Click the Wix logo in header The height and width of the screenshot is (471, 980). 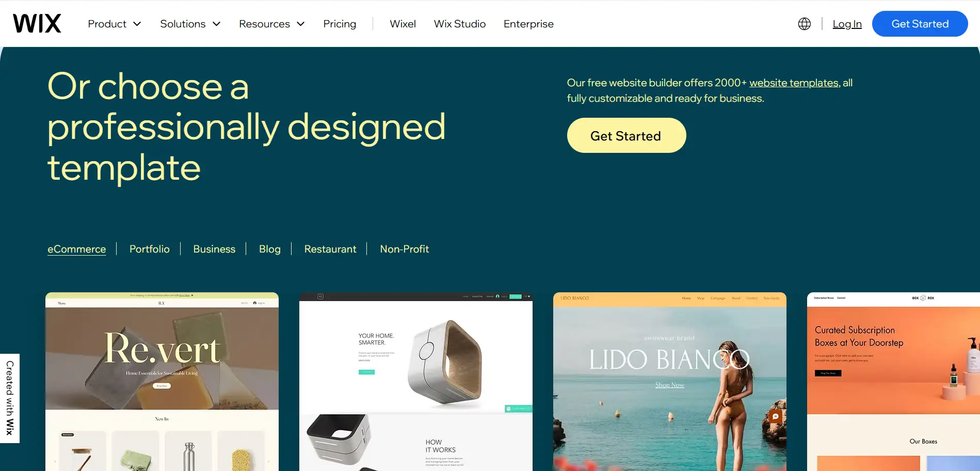[37, 24]
